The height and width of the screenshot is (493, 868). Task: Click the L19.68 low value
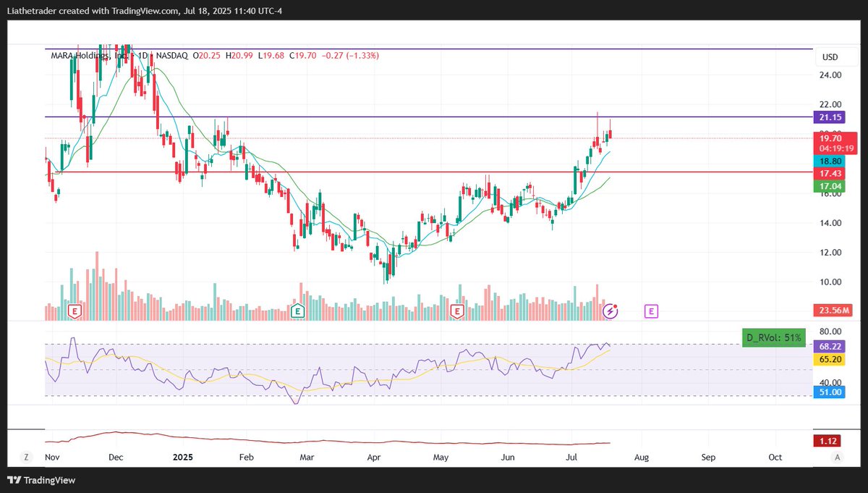pyautogui.click(x=272, y=55)
